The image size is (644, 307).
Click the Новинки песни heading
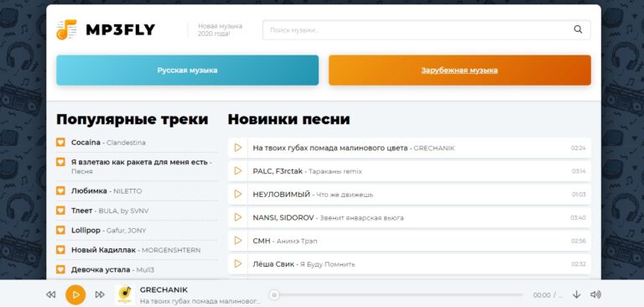[288, 119]
